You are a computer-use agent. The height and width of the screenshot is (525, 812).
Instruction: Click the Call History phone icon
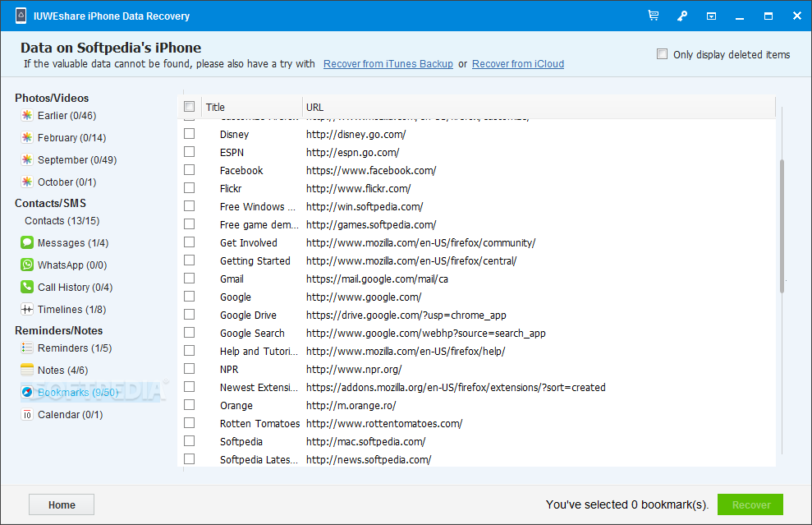27,287
